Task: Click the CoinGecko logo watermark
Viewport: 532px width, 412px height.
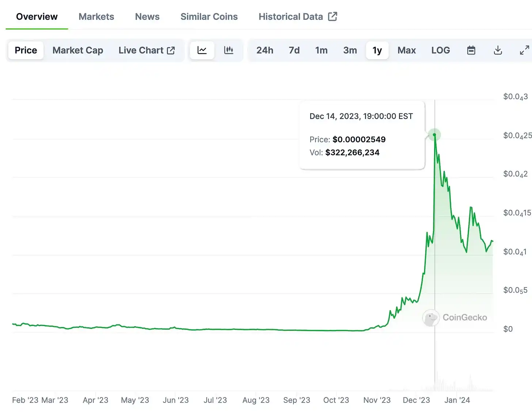Action: click(455, 317)
